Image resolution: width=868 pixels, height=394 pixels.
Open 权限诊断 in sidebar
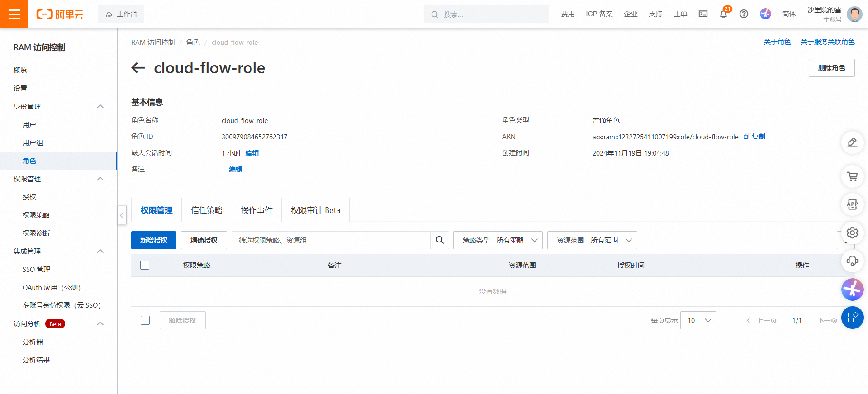(36, 233)
